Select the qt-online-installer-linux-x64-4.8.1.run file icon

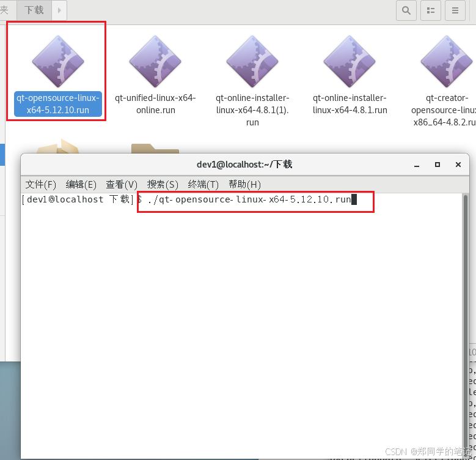click(350, 61)
